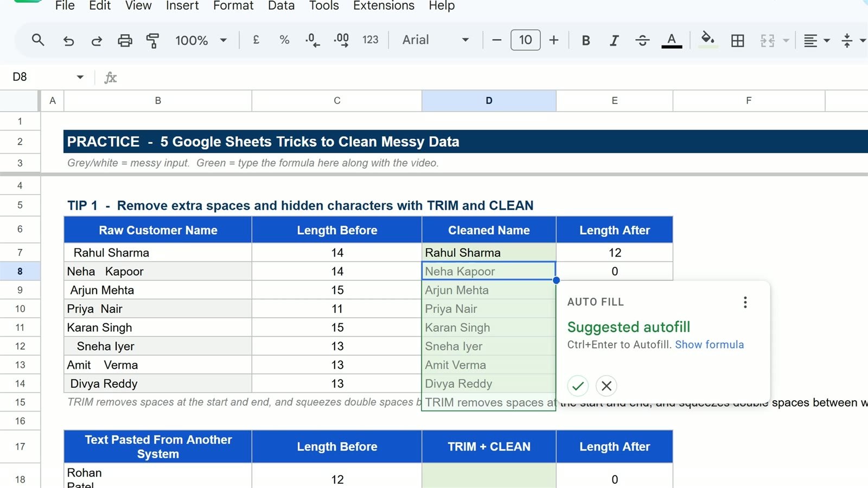The image size is (868, 488).
Task: Undo the last action
Action: 68,40
